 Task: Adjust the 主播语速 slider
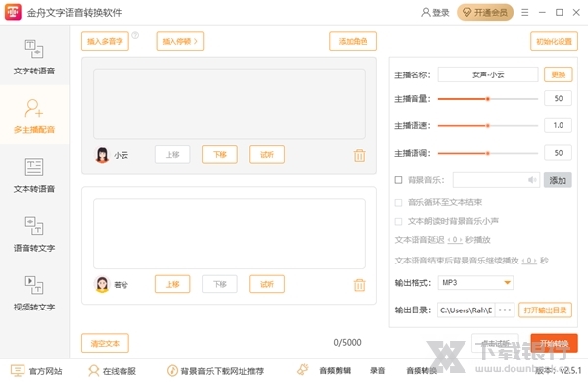(x=488, y=126)
